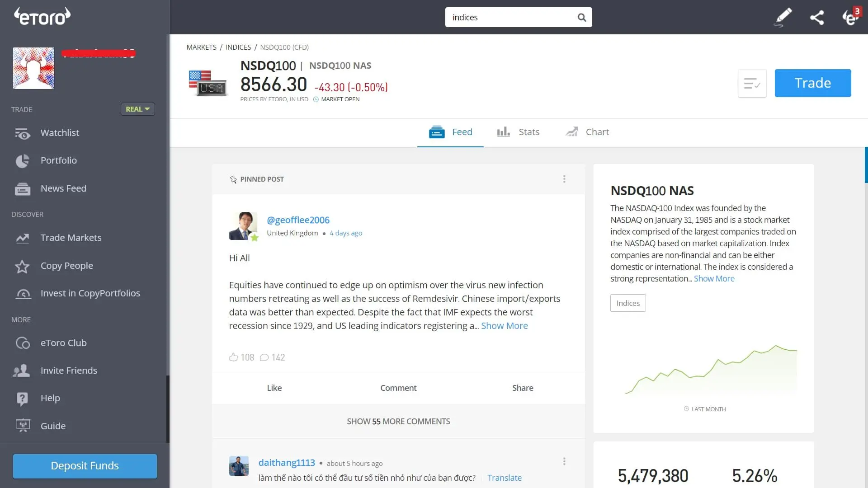Open the write new post pencil icon

(x=783, y=17)
